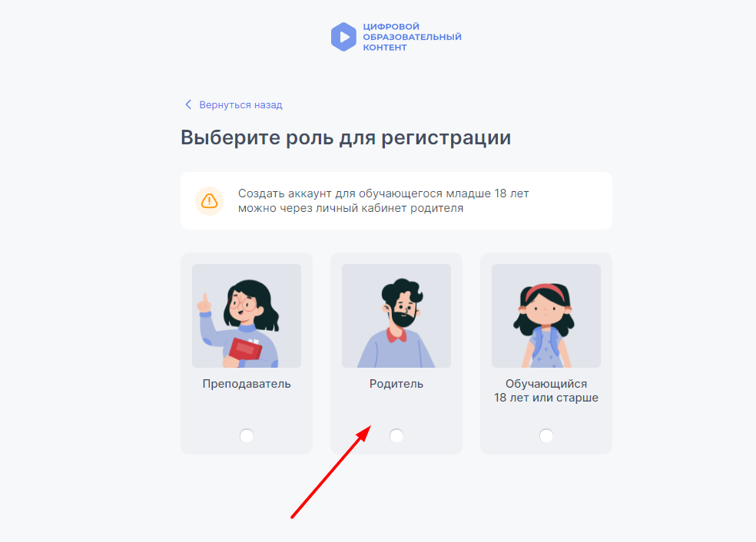756x542 pixels.
Task: Click the student girl illustration
Action: click(546, 316)
